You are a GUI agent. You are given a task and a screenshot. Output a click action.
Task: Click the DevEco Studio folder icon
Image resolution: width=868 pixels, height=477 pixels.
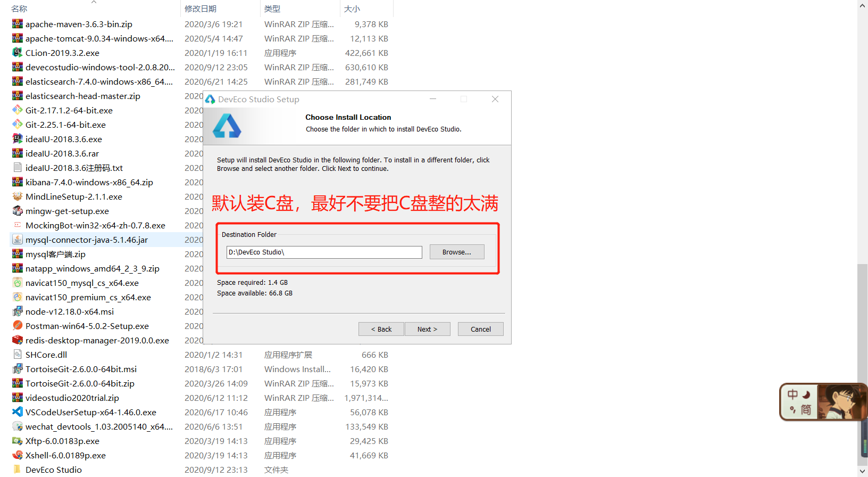click(18, 470)
